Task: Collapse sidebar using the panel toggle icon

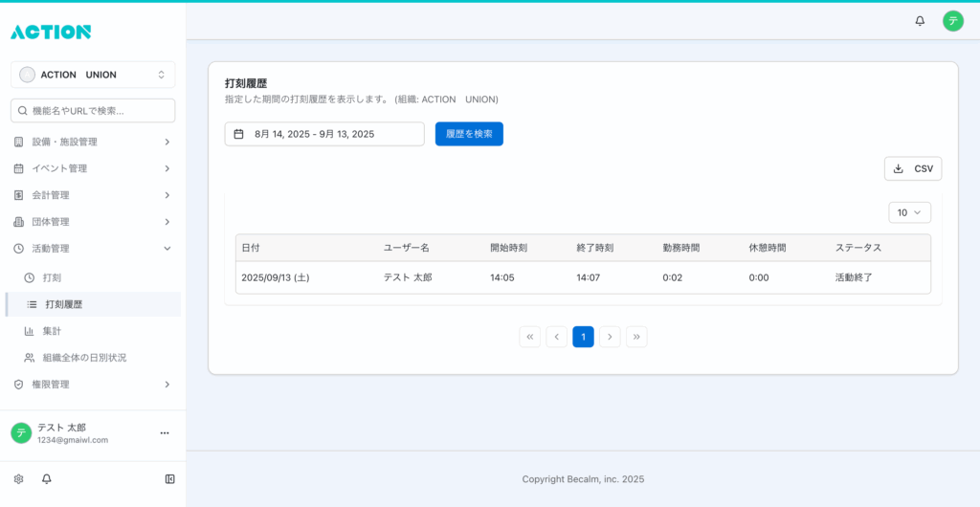Action: tap(169, 479)
